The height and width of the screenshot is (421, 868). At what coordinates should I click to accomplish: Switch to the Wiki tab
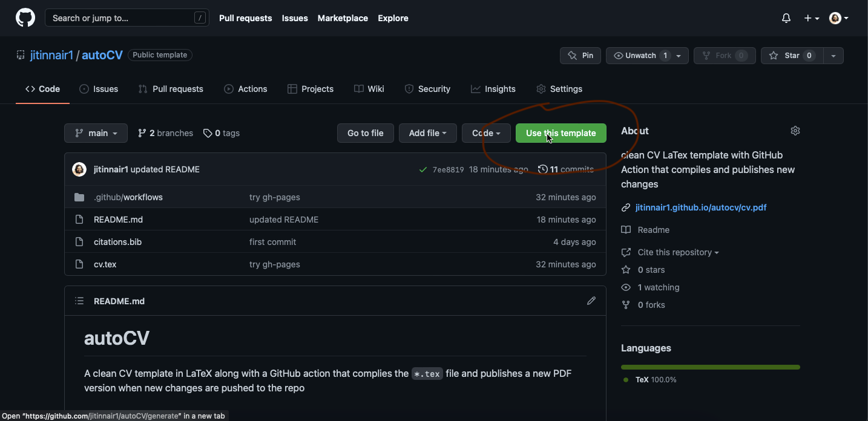click(x=369, y=89)
